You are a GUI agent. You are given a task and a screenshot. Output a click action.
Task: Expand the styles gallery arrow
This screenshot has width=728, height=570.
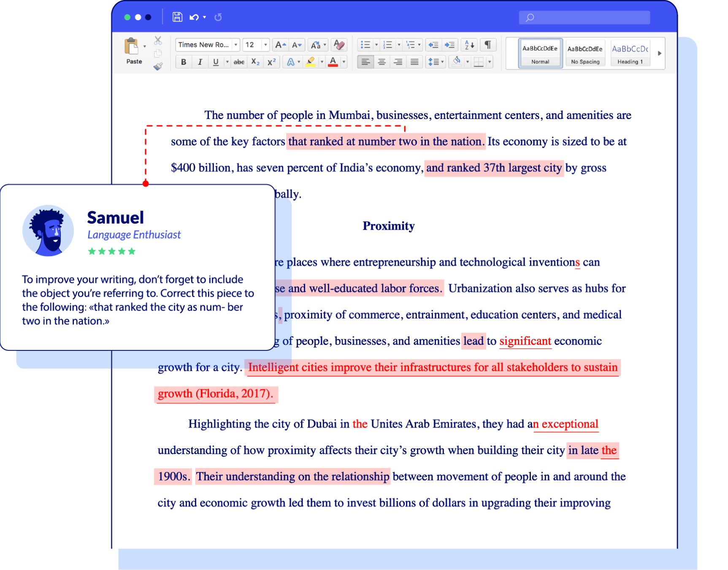[x=659, y=53]
